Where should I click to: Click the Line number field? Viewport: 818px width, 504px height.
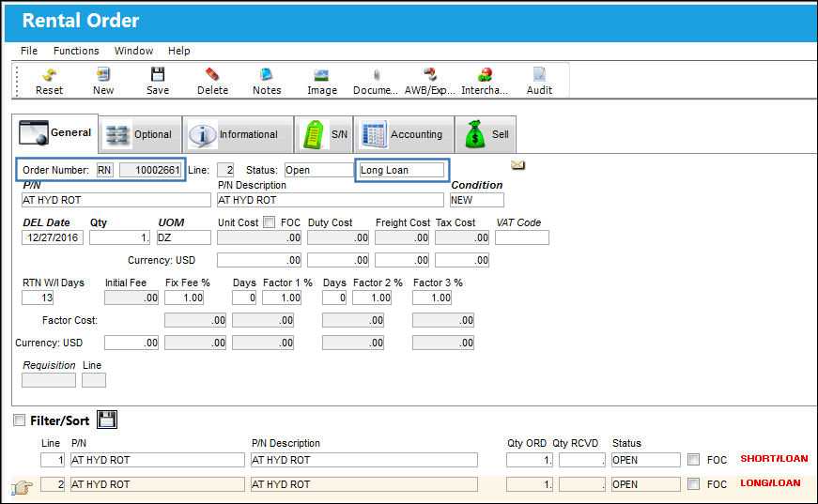pyautogui.click(x=225, y=170)
